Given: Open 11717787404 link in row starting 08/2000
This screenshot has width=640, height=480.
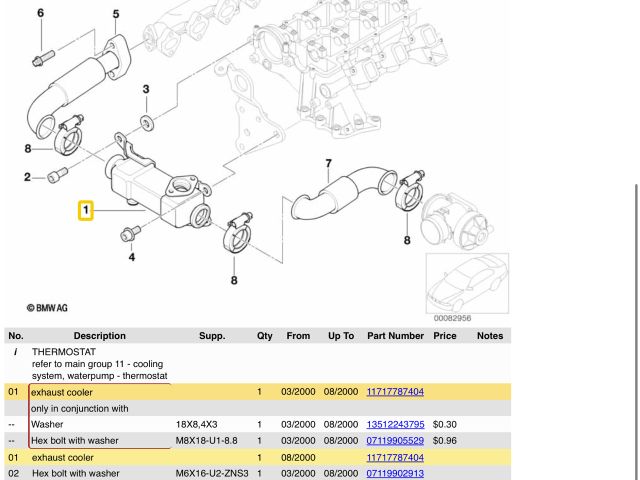Looking at the screenshot, I should (395, 457).
